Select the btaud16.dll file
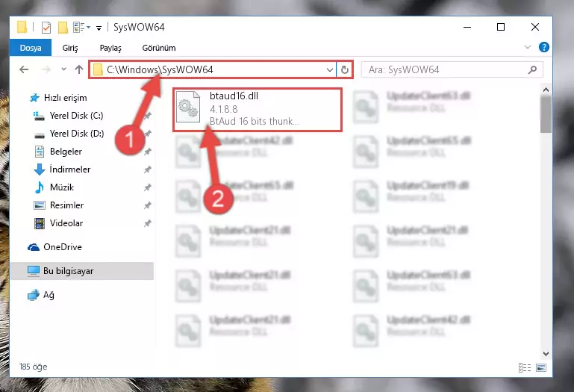Screen dimensions: 574x392 point(258,109)
